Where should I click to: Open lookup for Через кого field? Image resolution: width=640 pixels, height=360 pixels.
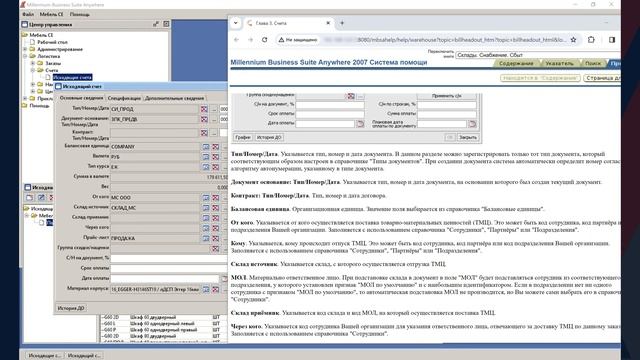tap(206, 228)
